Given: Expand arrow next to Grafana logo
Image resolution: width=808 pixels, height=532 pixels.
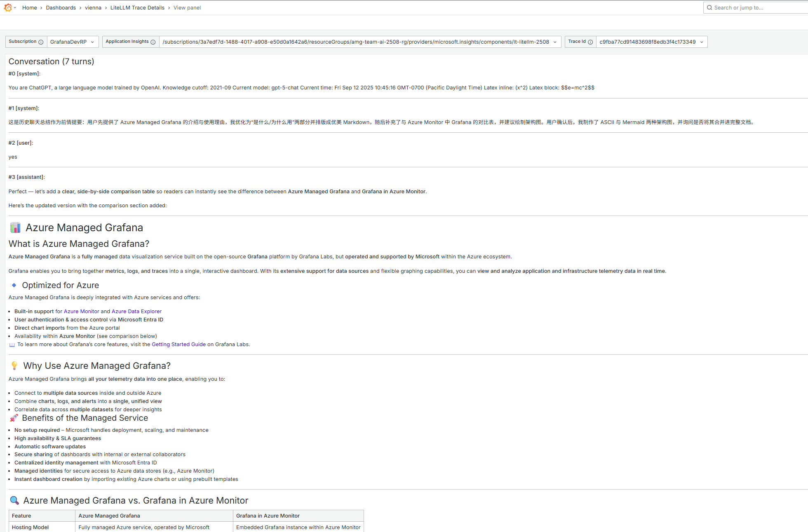Looking at the screenshot, I should click(x=15, y=7).
